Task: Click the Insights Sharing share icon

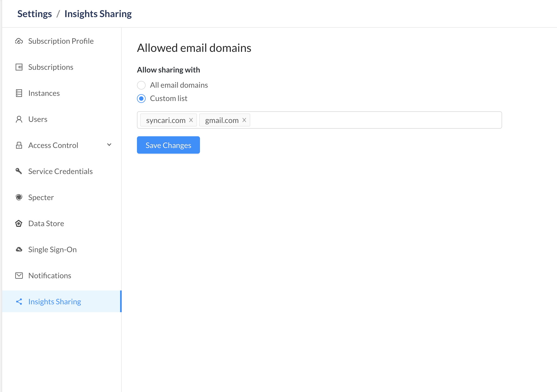Action: click(x=19, y=302)
